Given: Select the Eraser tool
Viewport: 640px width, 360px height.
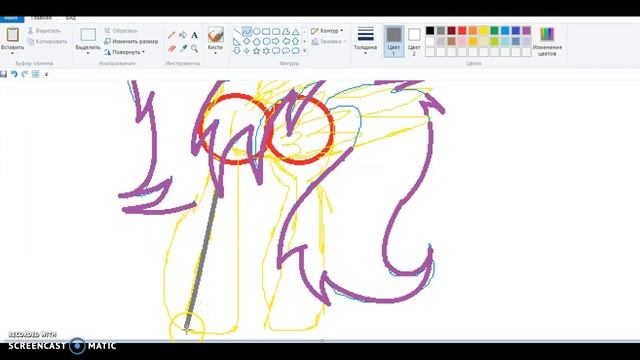Looking at the screenshot, I should [172, 49].
